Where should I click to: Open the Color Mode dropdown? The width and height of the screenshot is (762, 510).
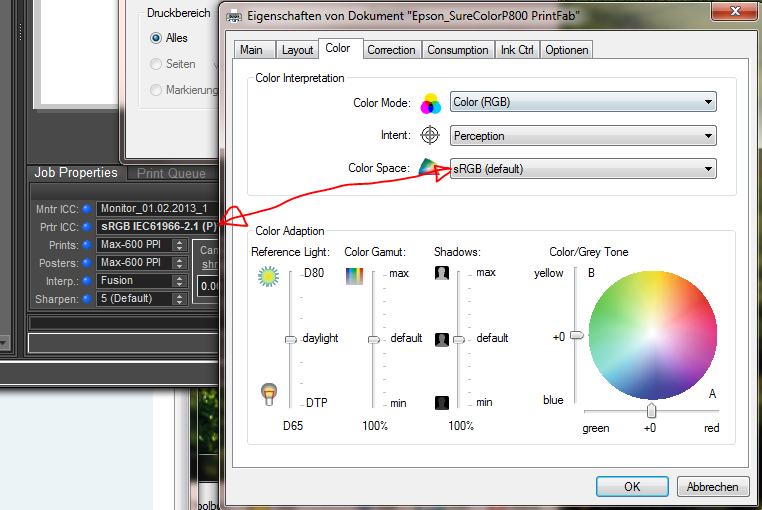click(583, 102)
